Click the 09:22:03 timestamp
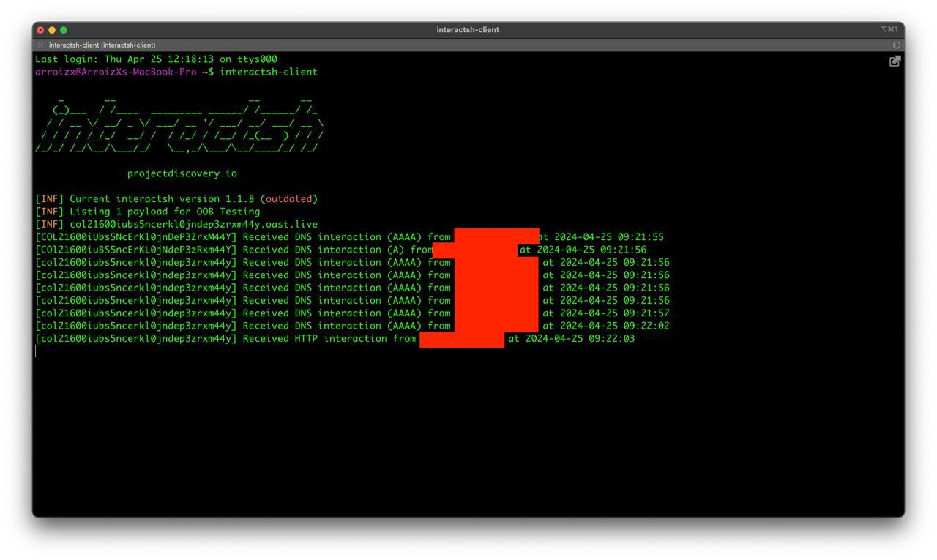The image size is (937, 560). pyautogui.click(x=612, y=338)
